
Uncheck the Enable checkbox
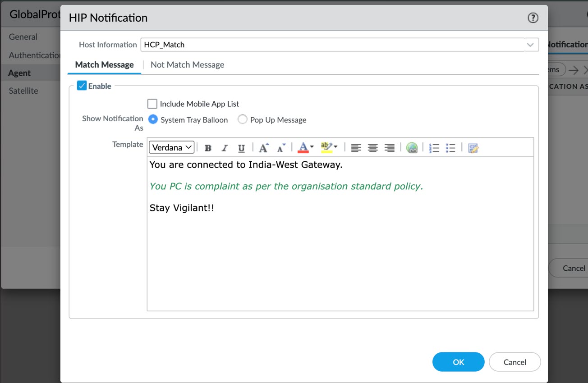(x=82, y=86)
